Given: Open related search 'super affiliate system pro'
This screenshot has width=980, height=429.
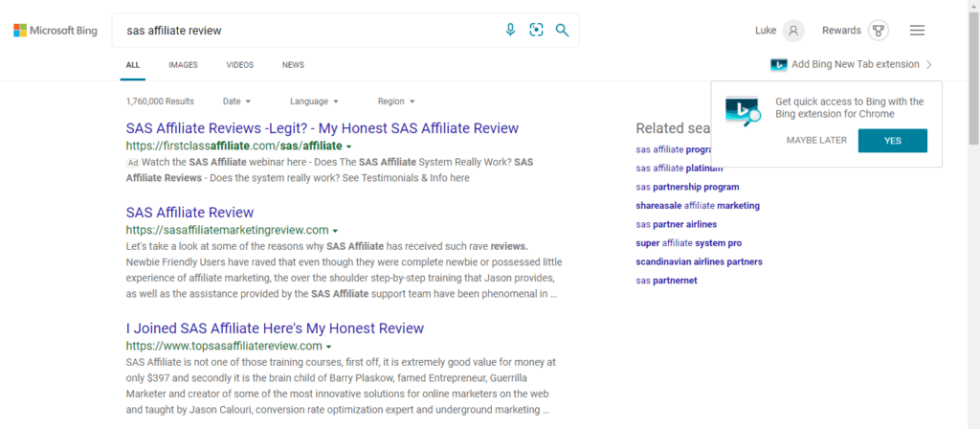Looking at the screenshot, I should 689,243.
